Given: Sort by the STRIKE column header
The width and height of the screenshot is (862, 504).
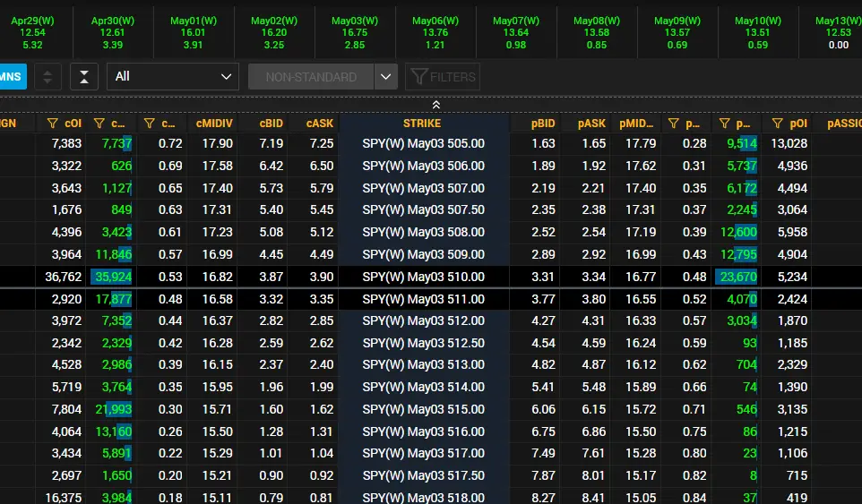Looking at the screenshot, I should [x=422, y=124].
